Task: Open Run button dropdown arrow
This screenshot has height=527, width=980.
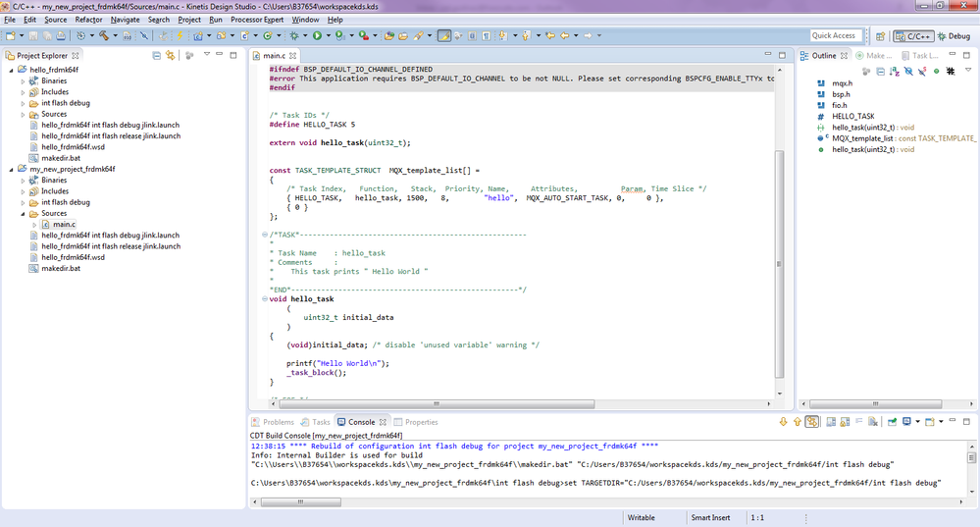Action: [328, 35]
